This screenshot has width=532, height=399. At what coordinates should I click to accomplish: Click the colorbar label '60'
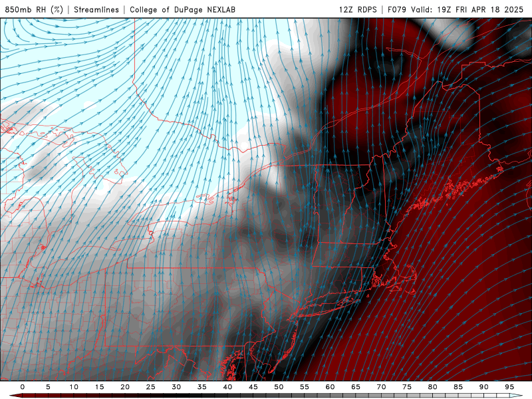pos(330,387)
